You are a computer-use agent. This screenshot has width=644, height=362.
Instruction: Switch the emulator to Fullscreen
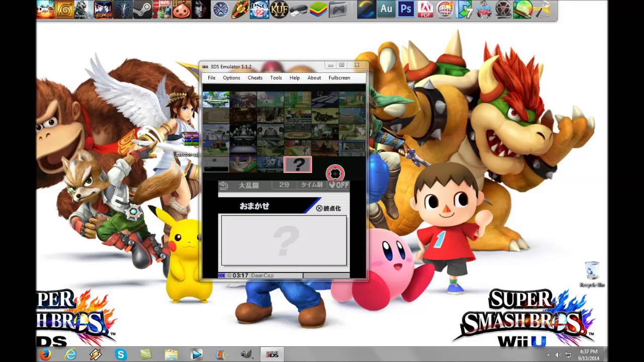(x=339, y=78)
